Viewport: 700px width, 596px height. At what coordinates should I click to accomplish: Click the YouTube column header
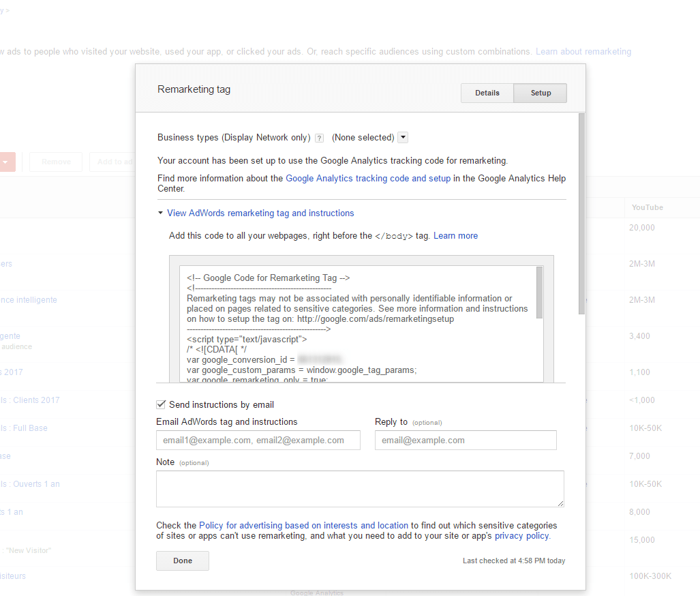647,207
